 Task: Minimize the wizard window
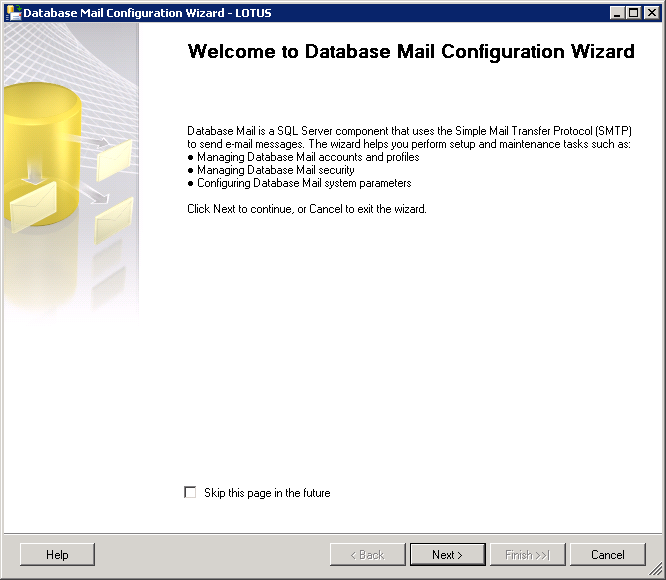click(617, 13)
